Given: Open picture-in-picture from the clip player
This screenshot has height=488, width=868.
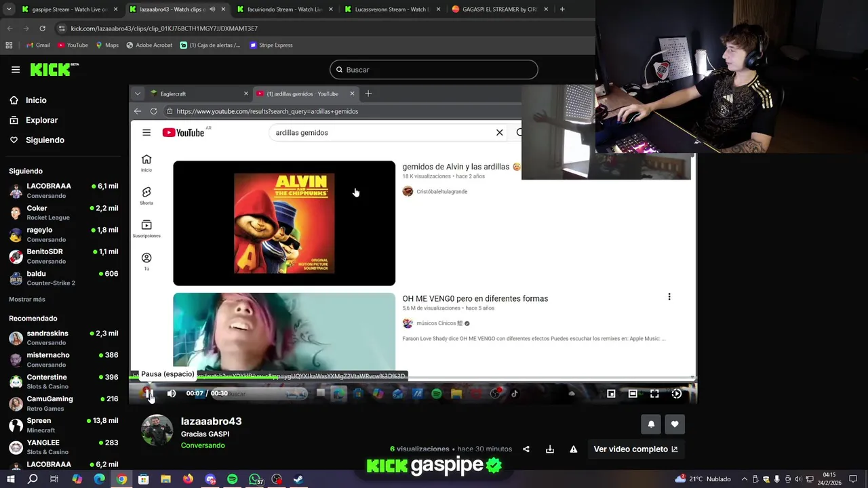Looking at the screenshot, I should click(x=611, y=393).
